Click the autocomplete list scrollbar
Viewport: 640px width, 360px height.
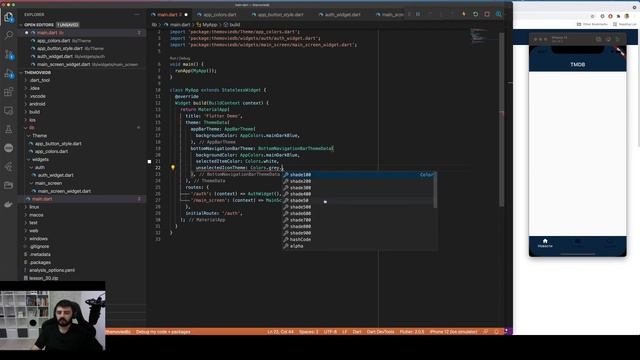coord(435,190)
